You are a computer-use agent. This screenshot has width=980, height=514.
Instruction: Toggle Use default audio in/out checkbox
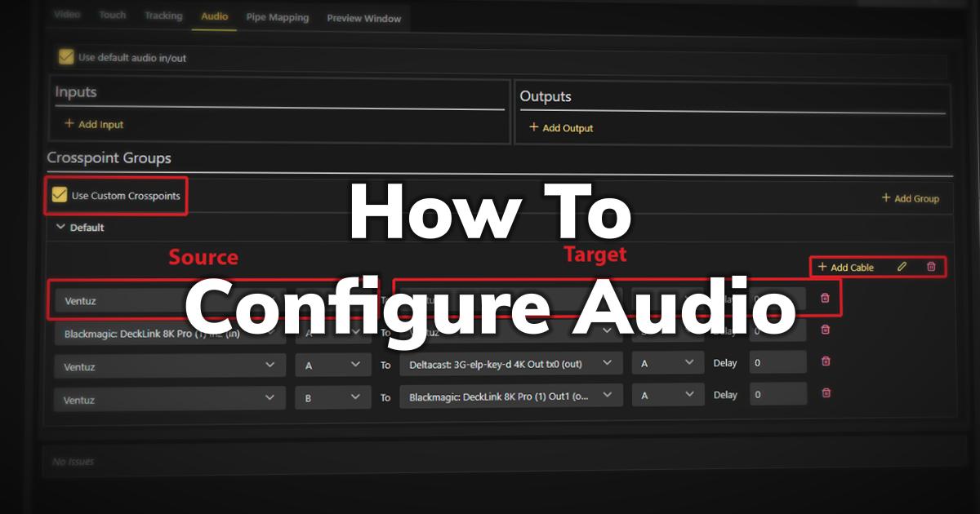click(66, 57)
